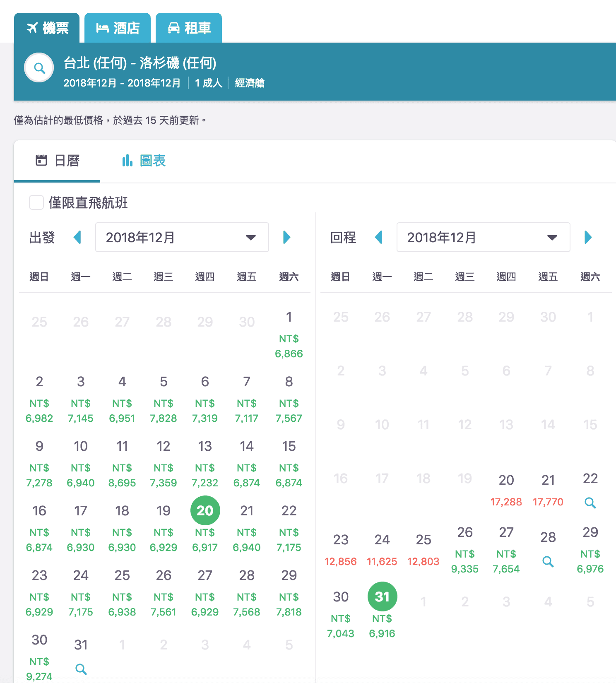The height and width of the screenshot is (683, 616).
Task: Select return December 20 priced 17,288
Action: 506,491
